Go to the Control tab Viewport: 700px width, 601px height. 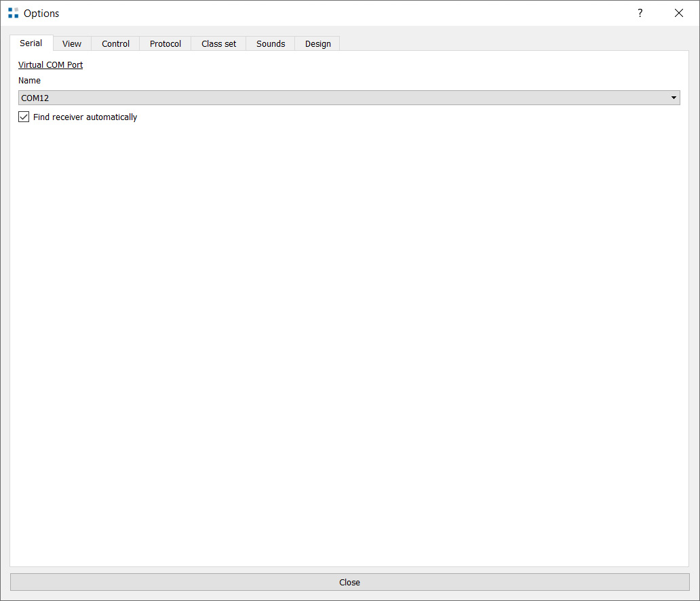pos(115,43)
